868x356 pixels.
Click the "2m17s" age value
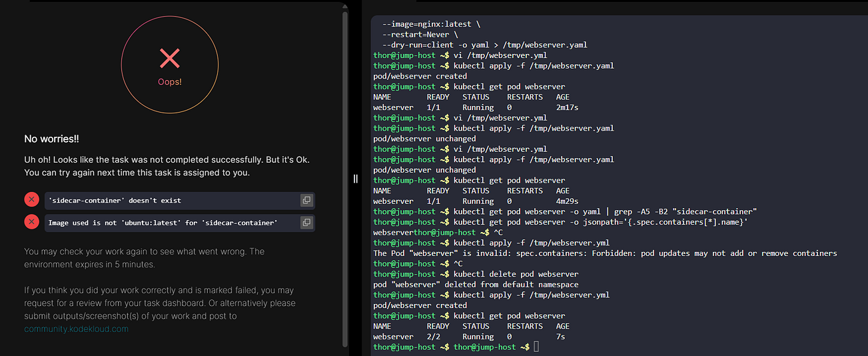click(567, 107)
